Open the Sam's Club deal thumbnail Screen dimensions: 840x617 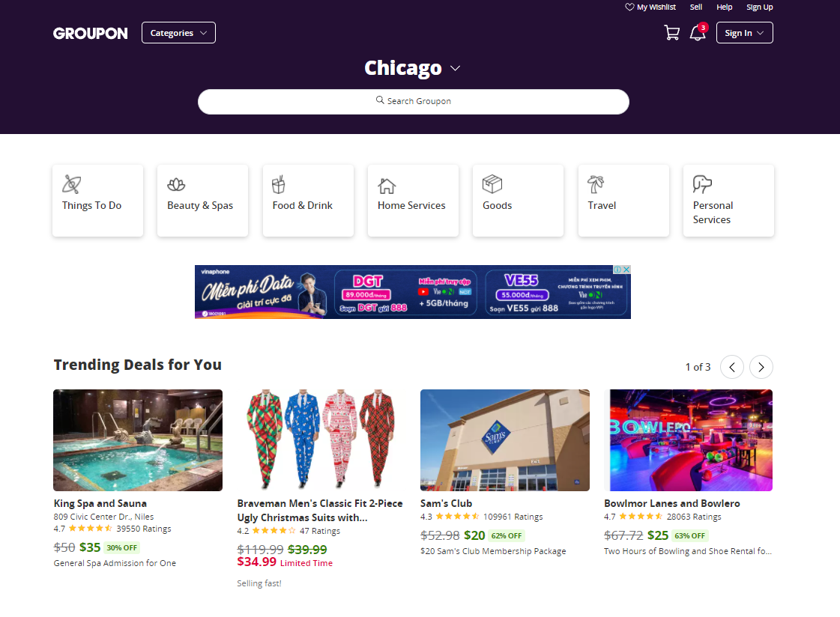(504, 440)
